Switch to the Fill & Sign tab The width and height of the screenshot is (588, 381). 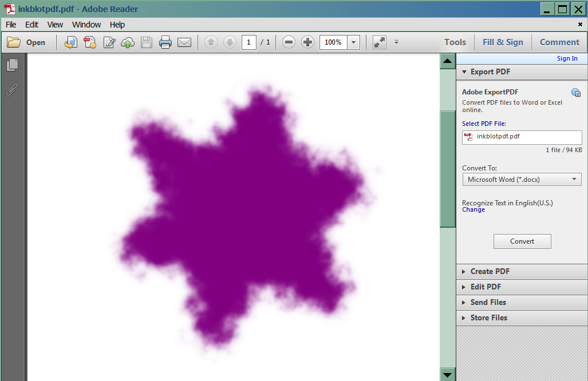click(x=503, y=42)
